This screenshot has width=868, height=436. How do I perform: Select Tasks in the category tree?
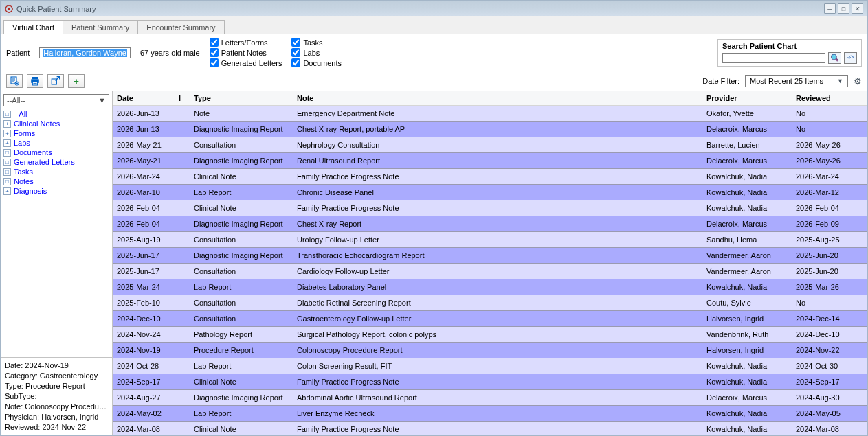tap(23, 172)
